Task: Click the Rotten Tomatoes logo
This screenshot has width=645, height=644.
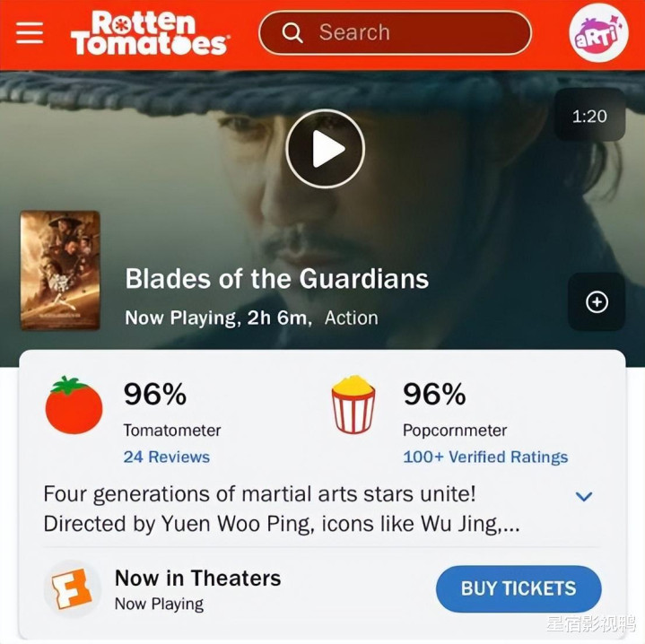Action: [150, 33]
